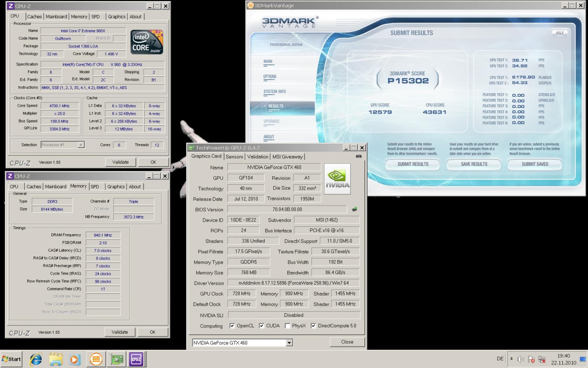The height and width of the screenshot is (368, 588).
Task: Click the BIOS save chip icon in GPU-Z
Action: [354, 209]
